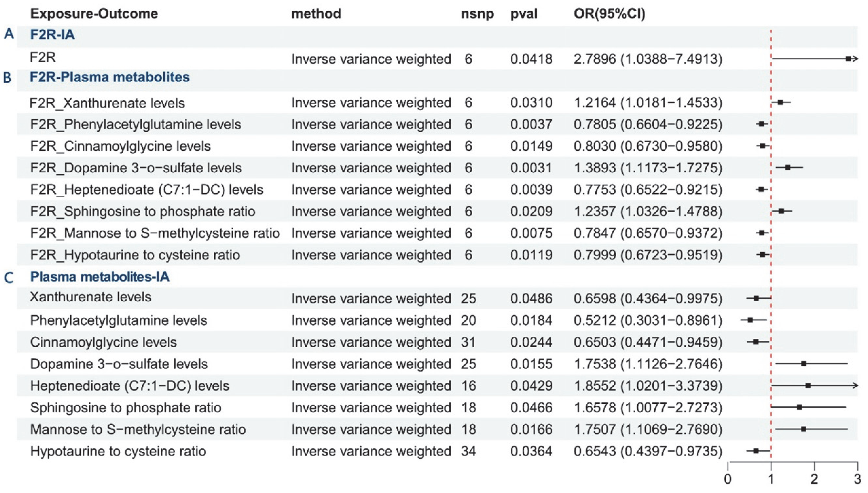Select odds ratio text 2.7896 (1.0388-7.4913)
868x493 pixels.
(648, 59)
